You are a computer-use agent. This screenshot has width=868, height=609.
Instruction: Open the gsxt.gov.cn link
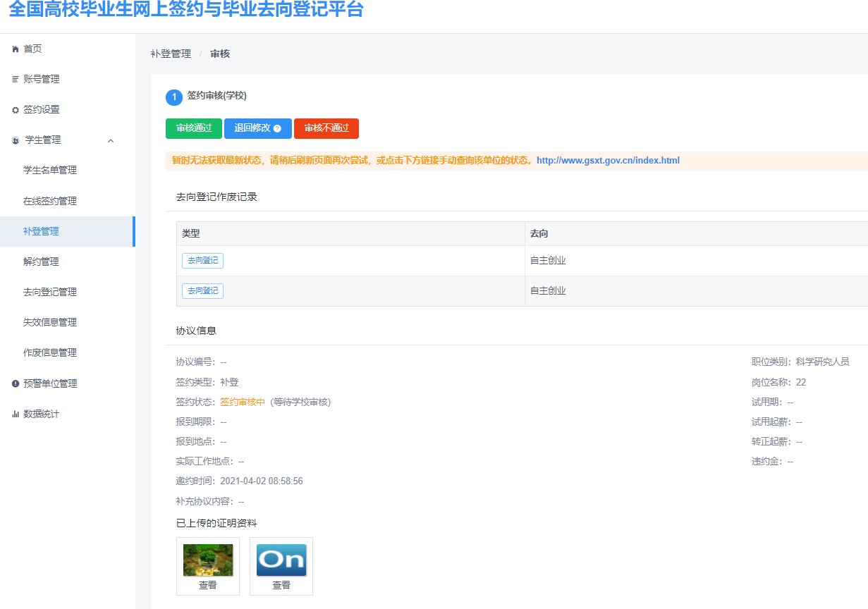608,161
